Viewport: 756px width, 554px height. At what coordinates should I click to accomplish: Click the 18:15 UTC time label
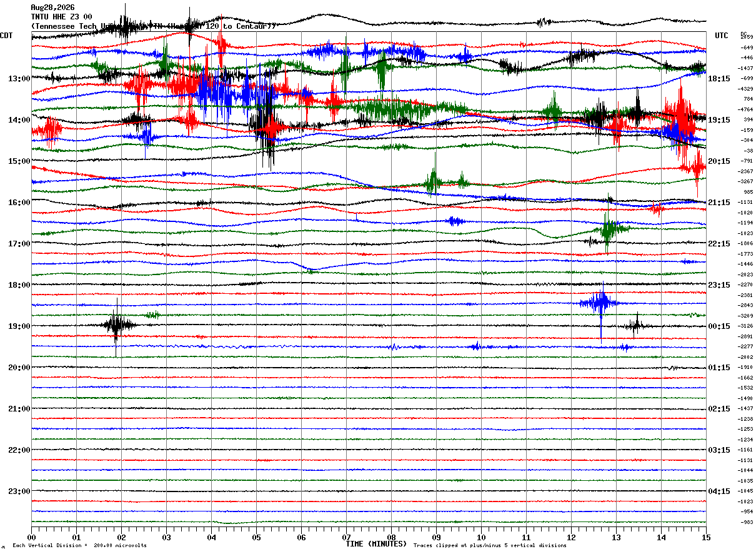pyautogui.click(x=719, y=79)
